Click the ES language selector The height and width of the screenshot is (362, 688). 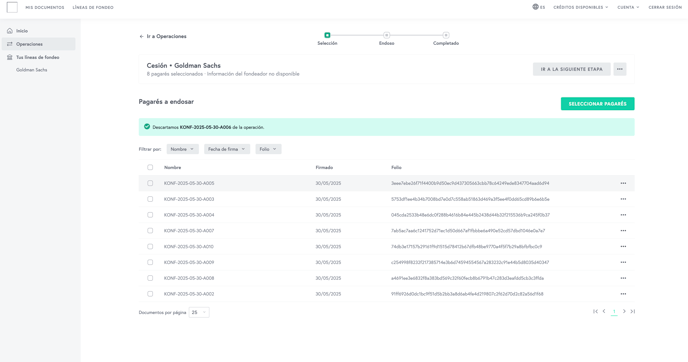(x=539, y=7)
